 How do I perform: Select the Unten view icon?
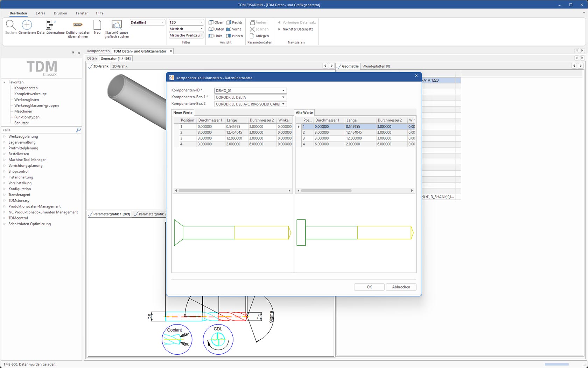[x=211, y=29]
